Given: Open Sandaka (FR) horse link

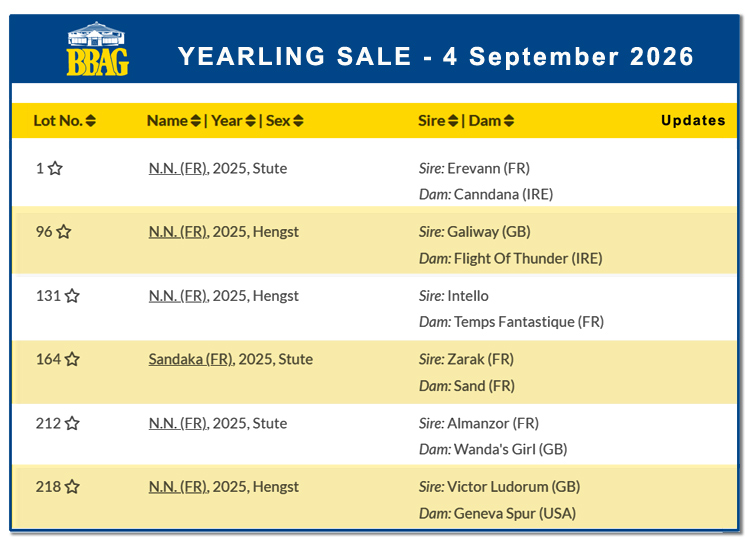Looking at the screenshot, I should tap(191, 359).
